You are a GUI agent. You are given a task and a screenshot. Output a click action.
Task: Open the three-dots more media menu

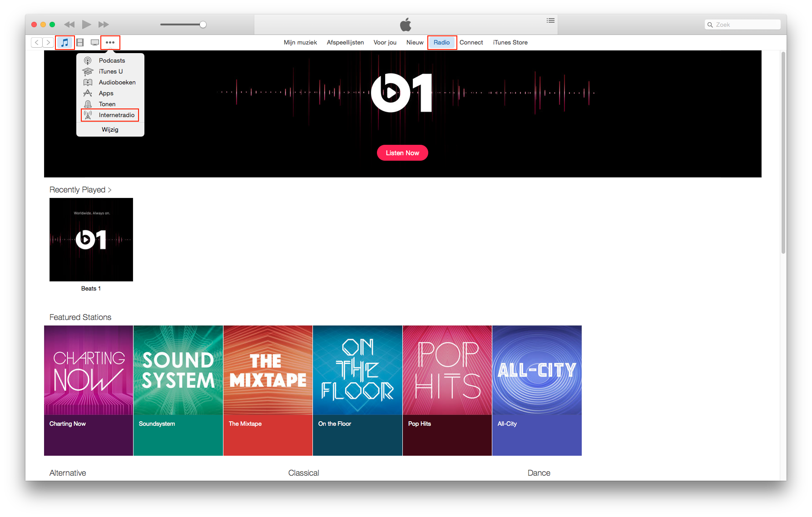coord(110,43)
